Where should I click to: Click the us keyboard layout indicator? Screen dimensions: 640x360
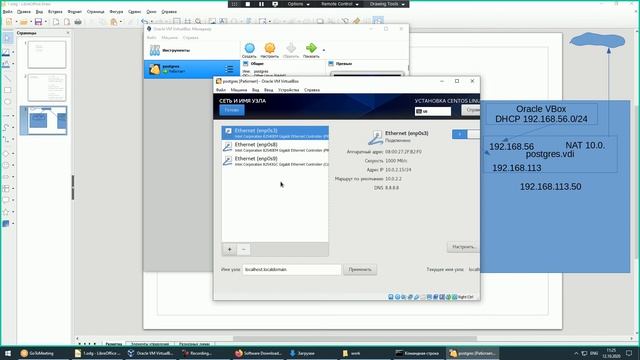(433, 111)
